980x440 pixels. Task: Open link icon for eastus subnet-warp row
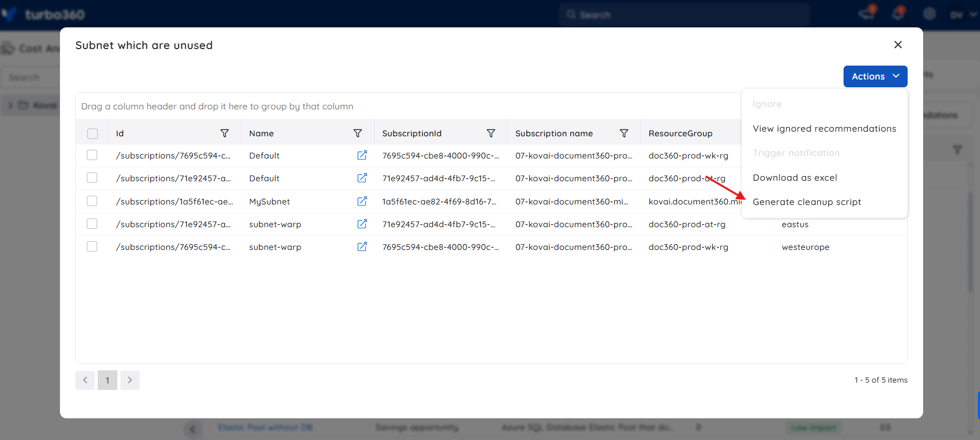(362, 224)
